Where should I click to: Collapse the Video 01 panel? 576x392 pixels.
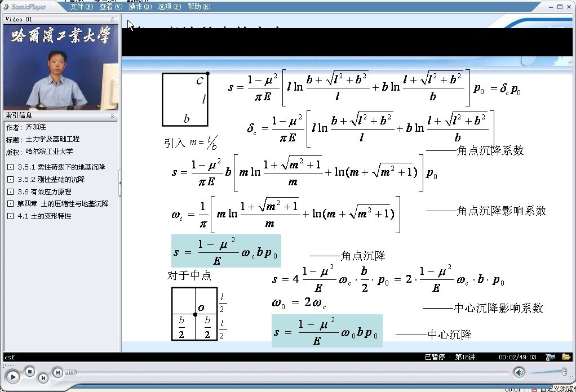(112, 19)
